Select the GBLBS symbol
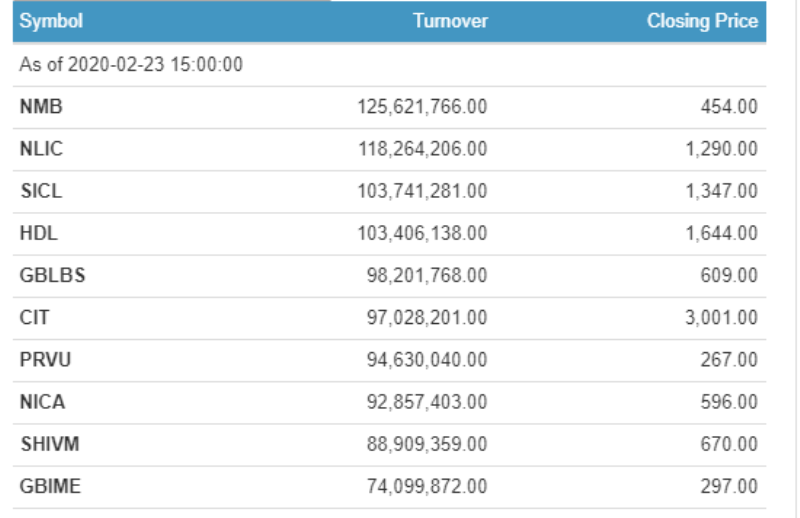 click(53, 276)
